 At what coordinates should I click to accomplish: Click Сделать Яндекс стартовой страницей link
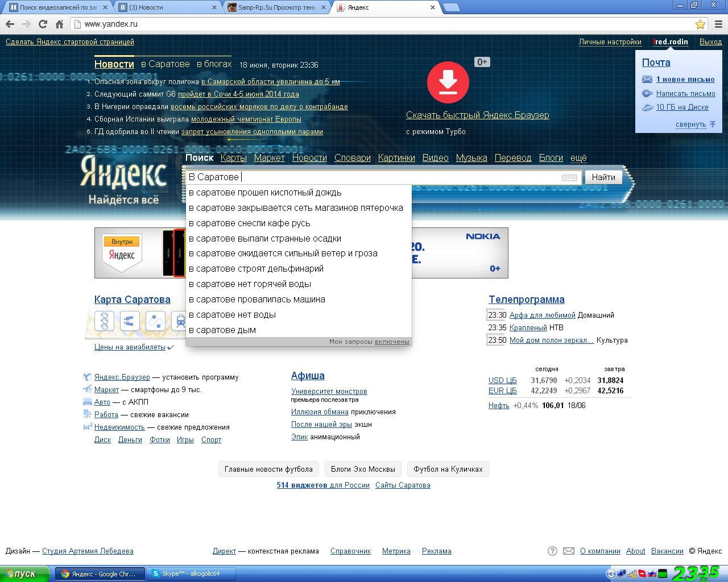point(70,42)
